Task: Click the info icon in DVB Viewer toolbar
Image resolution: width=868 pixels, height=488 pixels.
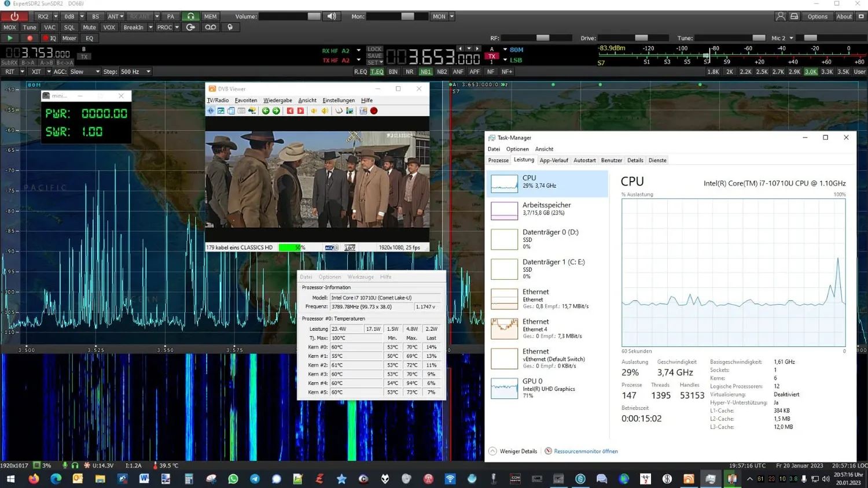Action: click(x=211, y=111)
